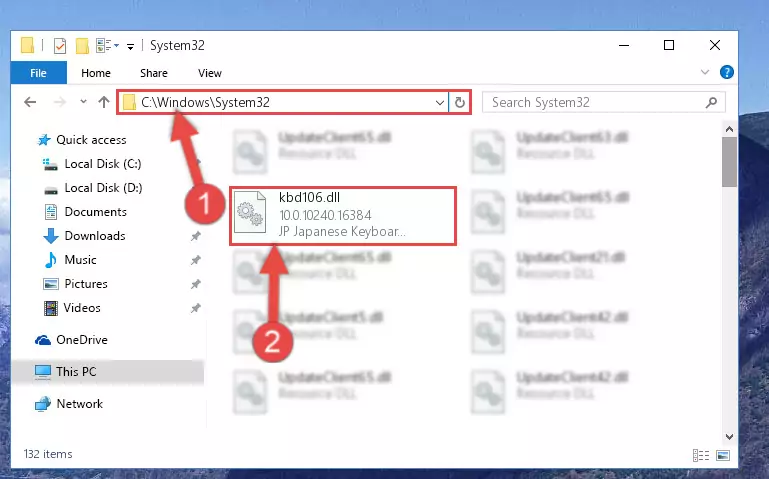Viewport: 769px width, 479px height.
Task: Click the file list scroll down arrow
Action: [729, 436]
